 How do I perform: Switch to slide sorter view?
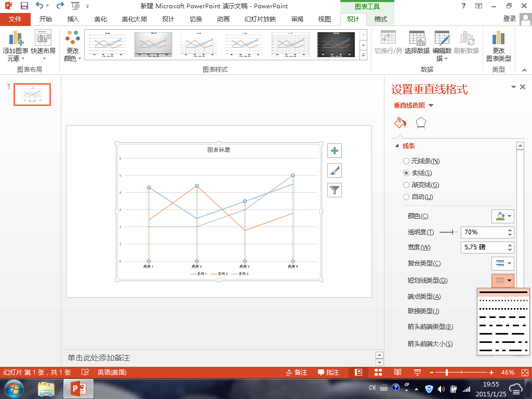(x=378, y=372)
